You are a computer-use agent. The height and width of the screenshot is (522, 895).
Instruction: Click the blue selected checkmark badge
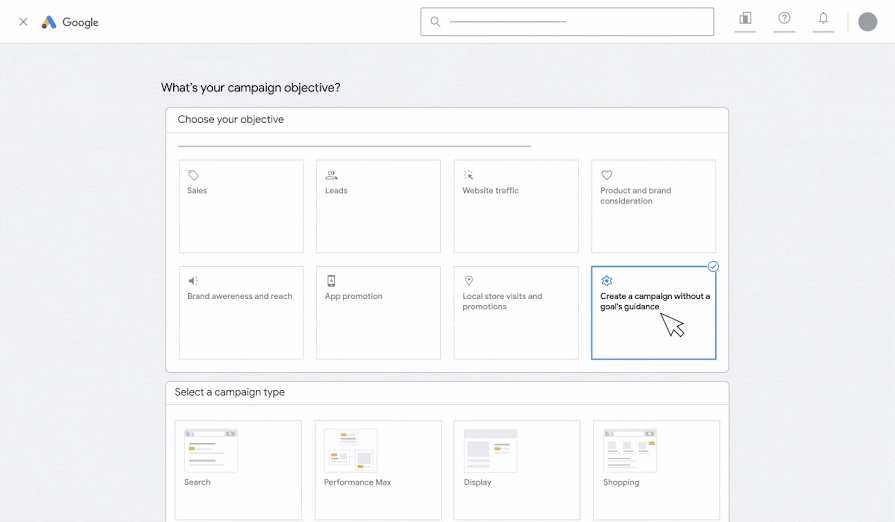click(713, 266)
